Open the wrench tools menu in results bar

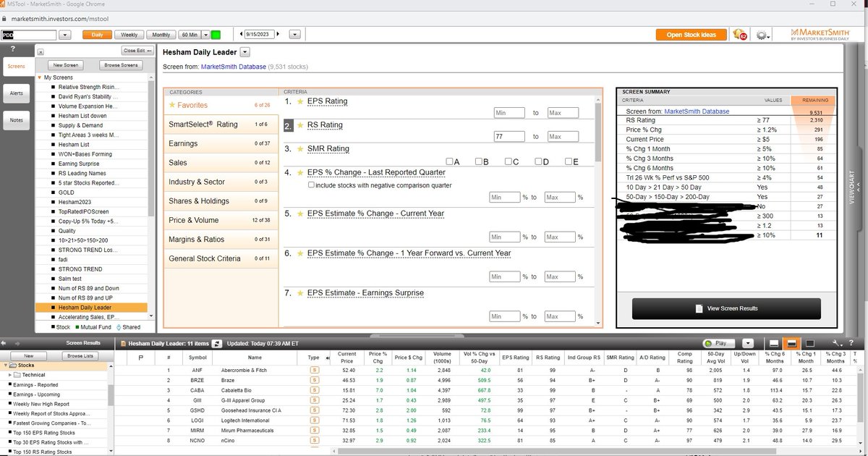[838, 343]
